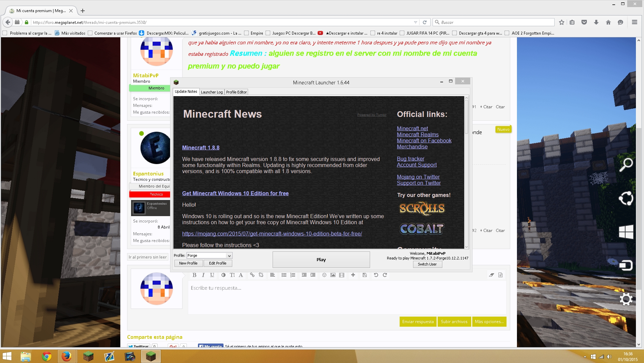Click the Cobalt game logo
Screen dimensions: 644x363
[422, 229]
